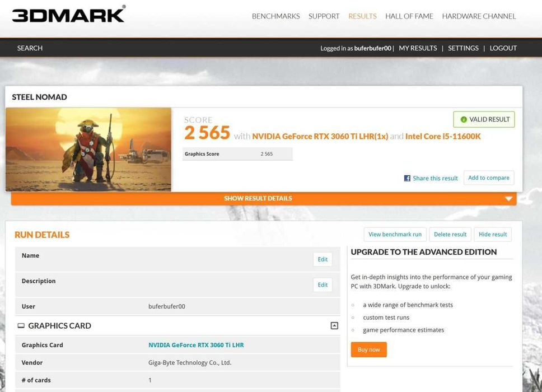Hide this result
The height and width of the screenshot is (392, 542).
[x=493, y=235]
